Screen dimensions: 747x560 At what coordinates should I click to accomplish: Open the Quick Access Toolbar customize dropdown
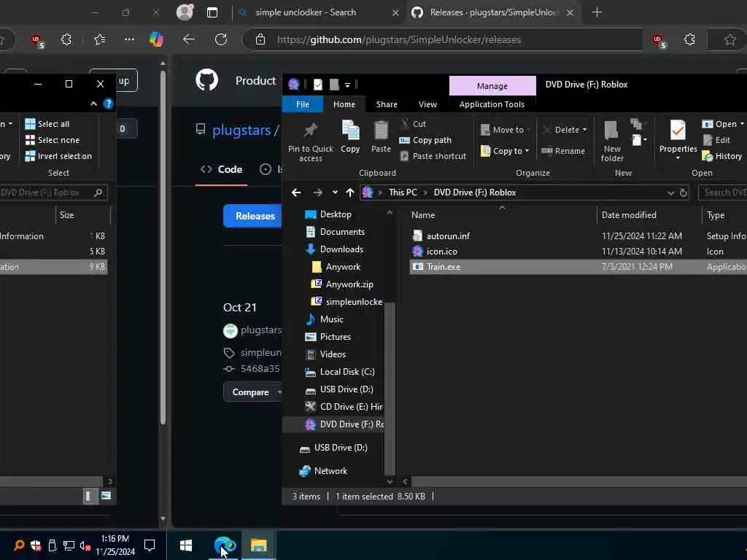coord(348,85)
